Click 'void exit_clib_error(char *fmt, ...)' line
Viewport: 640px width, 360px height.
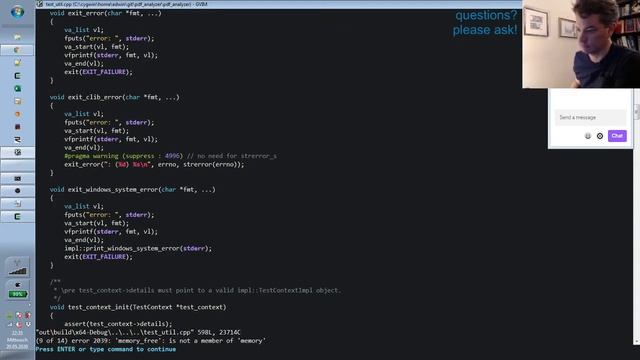114,97
